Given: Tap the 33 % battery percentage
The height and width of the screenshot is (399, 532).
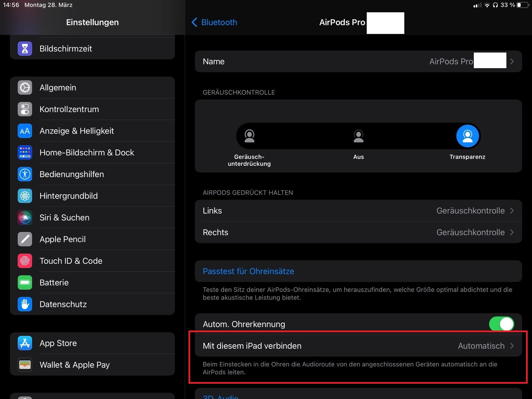Looking at the screenshot, I should click(508, 5).
